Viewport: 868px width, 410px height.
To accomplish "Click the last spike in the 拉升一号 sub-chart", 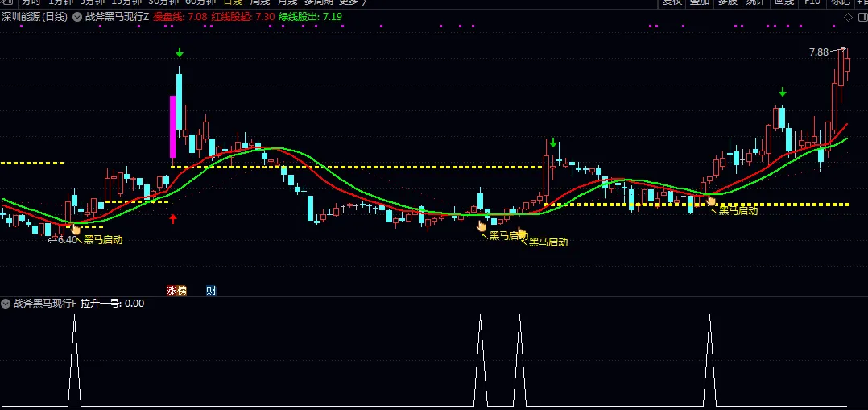I will pos(709,360).
